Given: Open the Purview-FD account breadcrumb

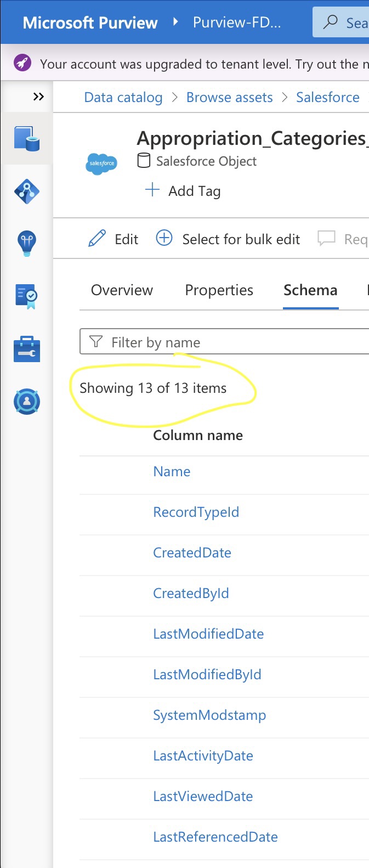Looking at the screenshot, I should [x=237, y=22].
